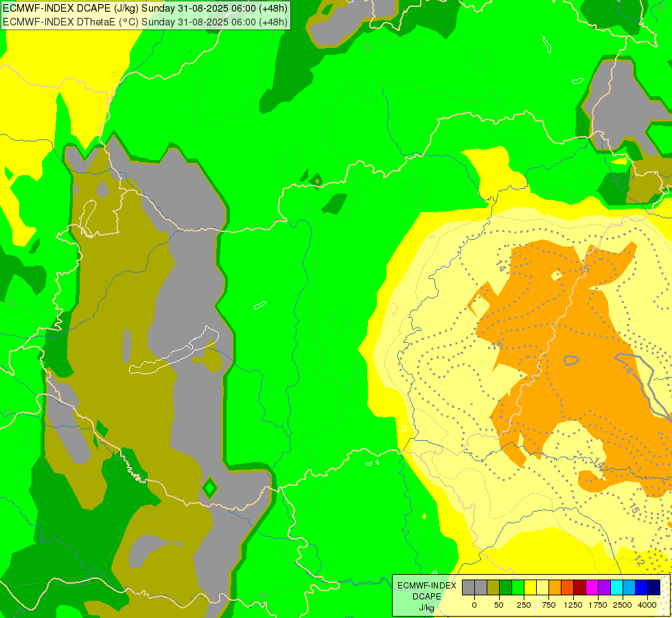Image resolution: width=672 pixels, height=618 pixels.
Task: Click the legend value label 0
Action: 474,605
